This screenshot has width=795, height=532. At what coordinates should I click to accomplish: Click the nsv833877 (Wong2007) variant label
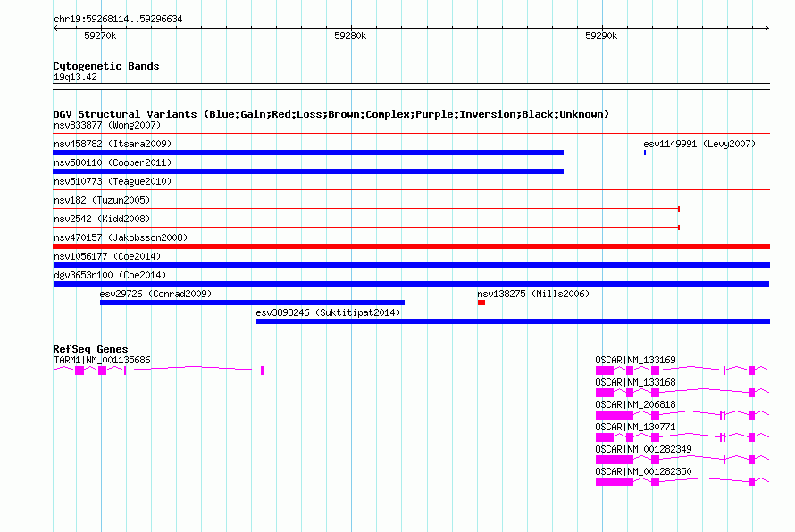point(107,125)
